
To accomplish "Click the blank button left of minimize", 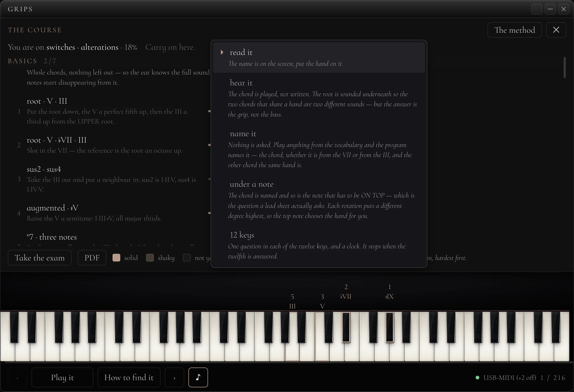I will (537, 9).
